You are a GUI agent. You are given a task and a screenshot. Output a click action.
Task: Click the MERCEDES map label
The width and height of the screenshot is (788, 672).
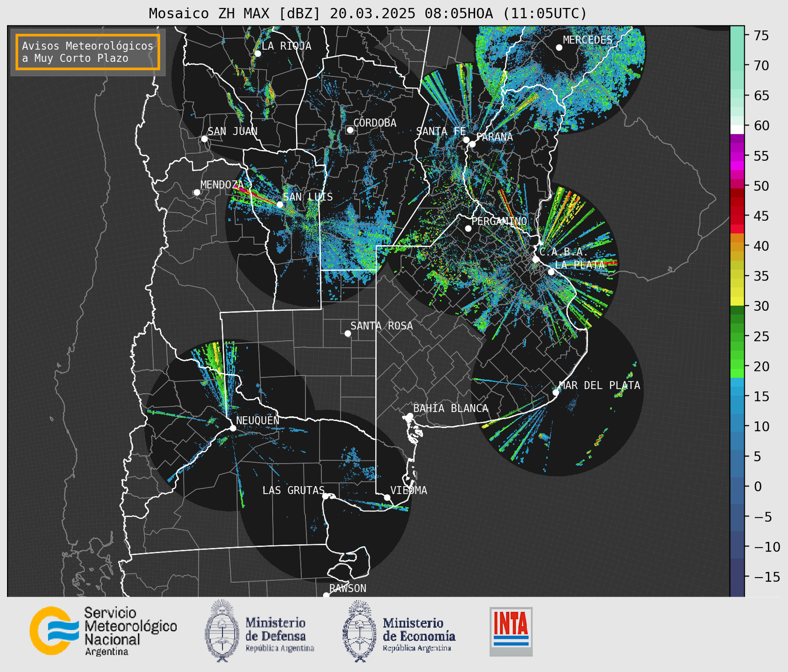pyautogui.click(x=588, y=40)
